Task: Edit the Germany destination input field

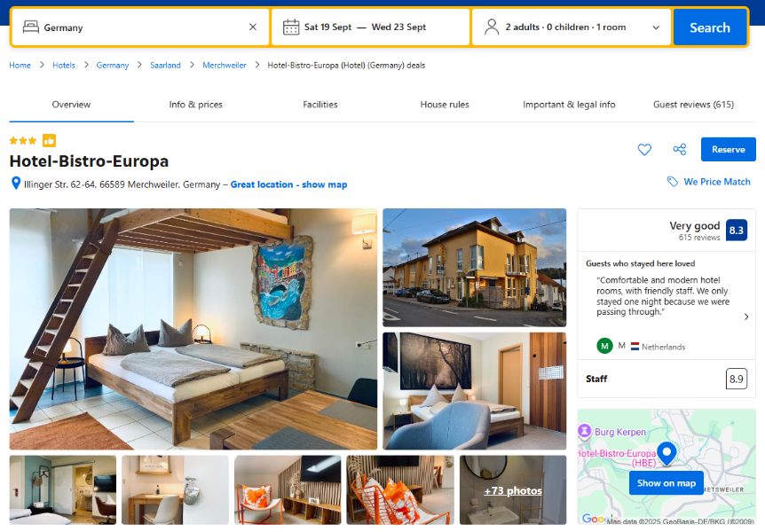Action: pyautogui.click(x=140, y=27)
